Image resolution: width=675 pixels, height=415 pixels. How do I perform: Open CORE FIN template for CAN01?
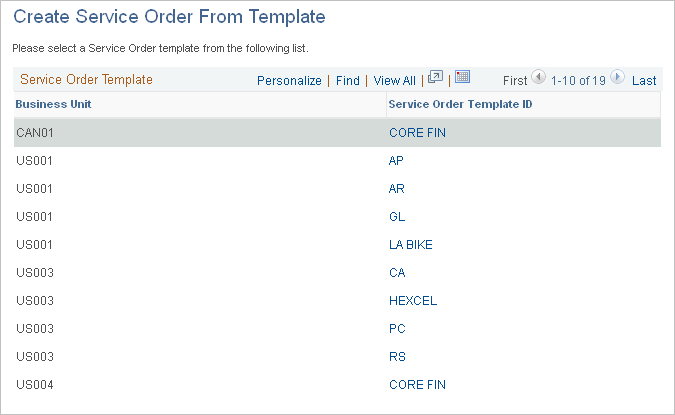point(417,133)
